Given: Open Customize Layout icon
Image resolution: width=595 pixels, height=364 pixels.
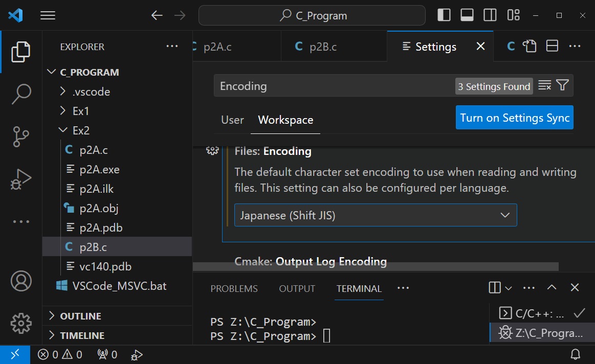Looking at the screenshot, I should pyautogui.click(x=514, y=15).
